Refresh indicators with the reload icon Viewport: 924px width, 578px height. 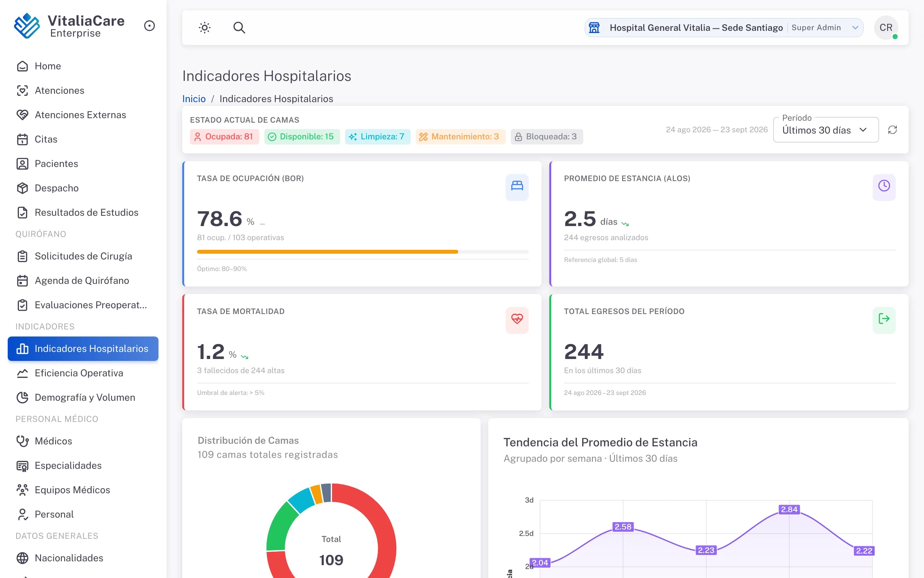pos(892,130)
